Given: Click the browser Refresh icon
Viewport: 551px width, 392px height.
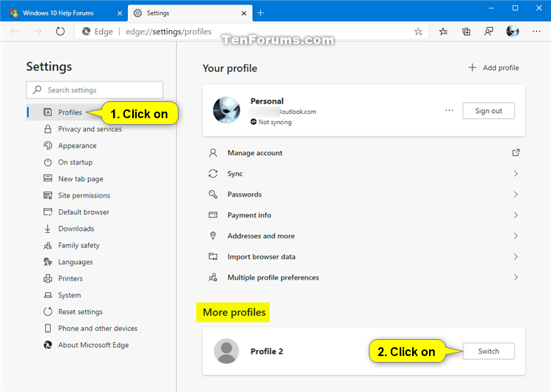Looking at the screenshot, I should point(60,32).
